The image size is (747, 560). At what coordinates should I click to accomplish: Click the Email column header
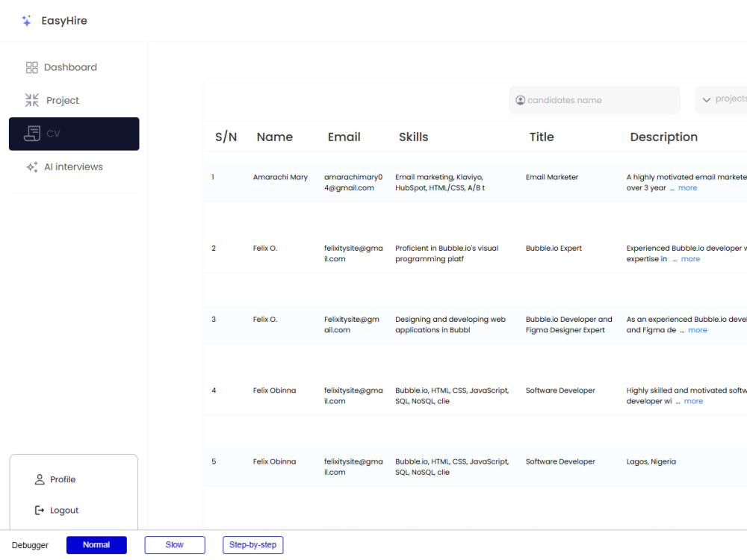coord(344,137)
